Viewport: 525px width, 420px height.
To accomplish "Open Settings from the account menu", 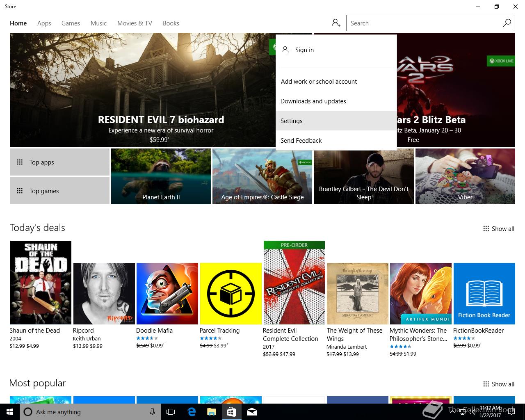I will [x=336, y=121].
